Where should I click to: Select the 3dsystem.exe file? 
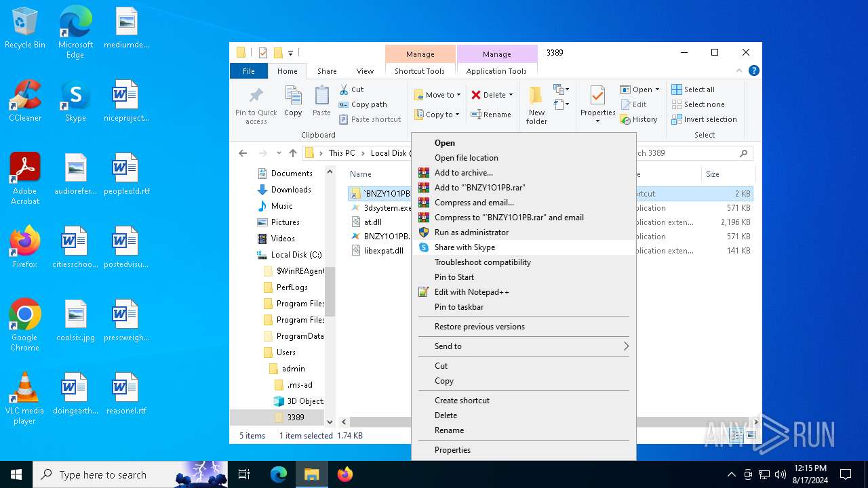point(387,208)
